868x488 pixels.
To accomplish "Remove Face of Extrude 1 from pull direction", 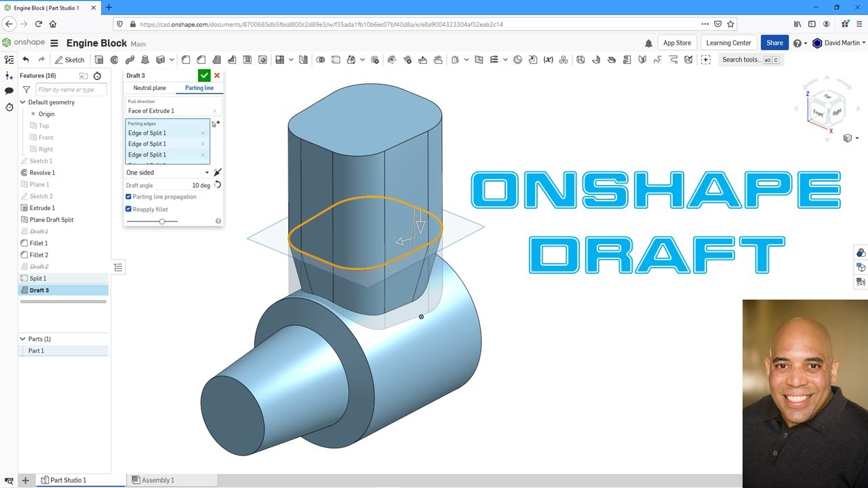I will [215, 111].
